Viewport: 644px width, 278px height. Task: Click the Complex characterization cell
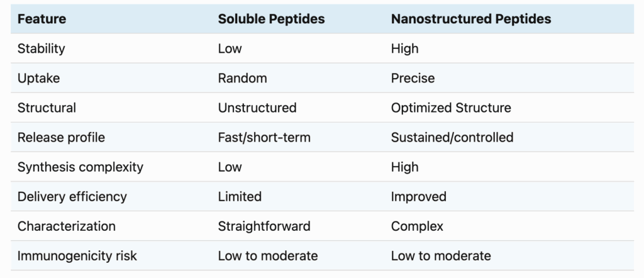coord(417,226)
